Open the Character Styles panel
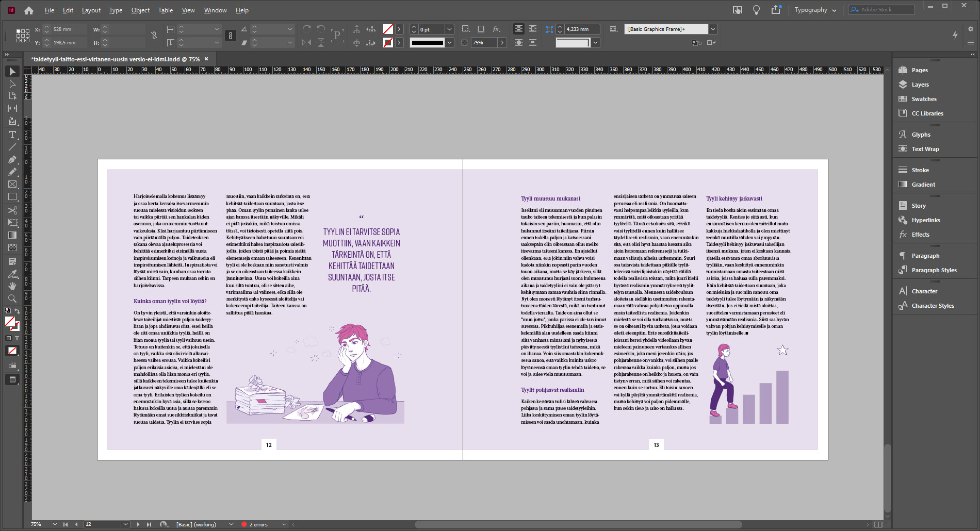Screen dimensions: 980x531 click(x=933, y=306)
